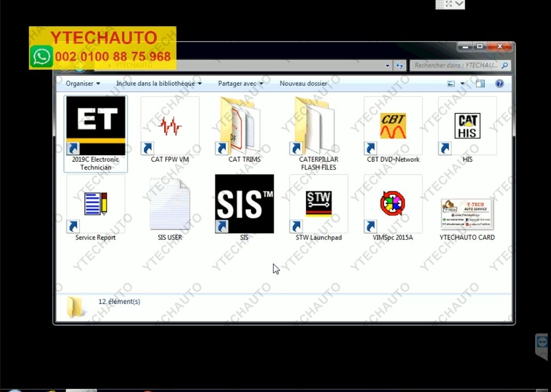Open the CATERPILLAR FLASH FILES folder
The image size is (551, 392).
tap(318, 125)
